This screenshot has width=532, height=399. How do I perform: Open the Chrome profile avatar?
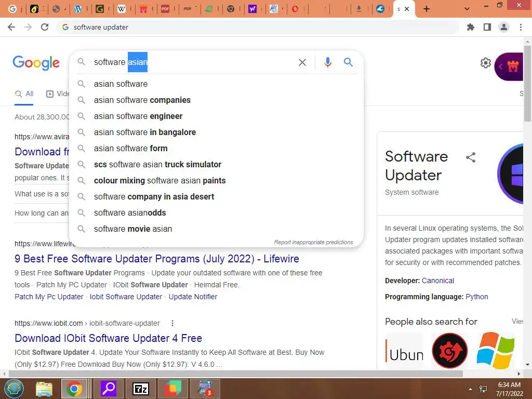point(504,27)
